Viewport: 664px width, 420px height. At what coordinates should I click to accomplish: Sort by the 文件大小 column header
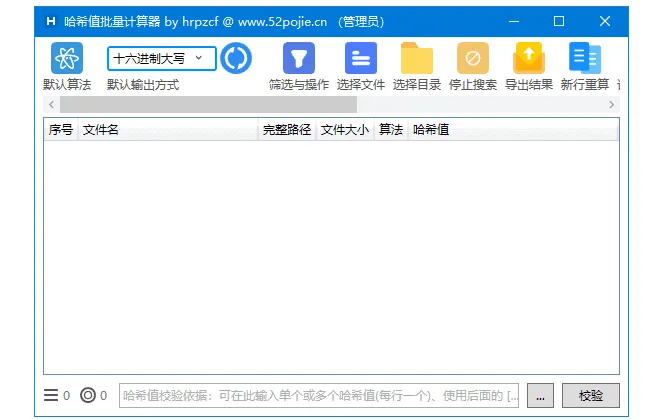pyautogui.click(x=345, y=130)
